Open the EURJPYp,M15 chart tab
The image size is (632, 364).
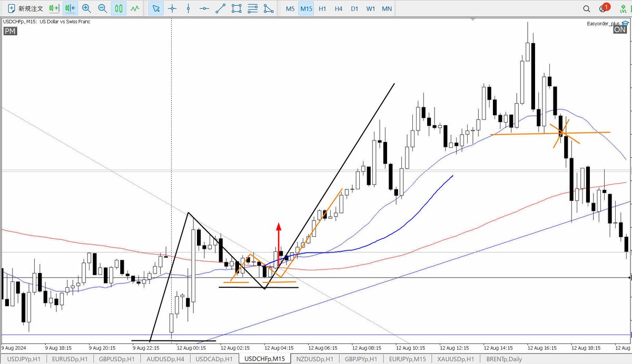pyautogui.click(x=408, y=359)
